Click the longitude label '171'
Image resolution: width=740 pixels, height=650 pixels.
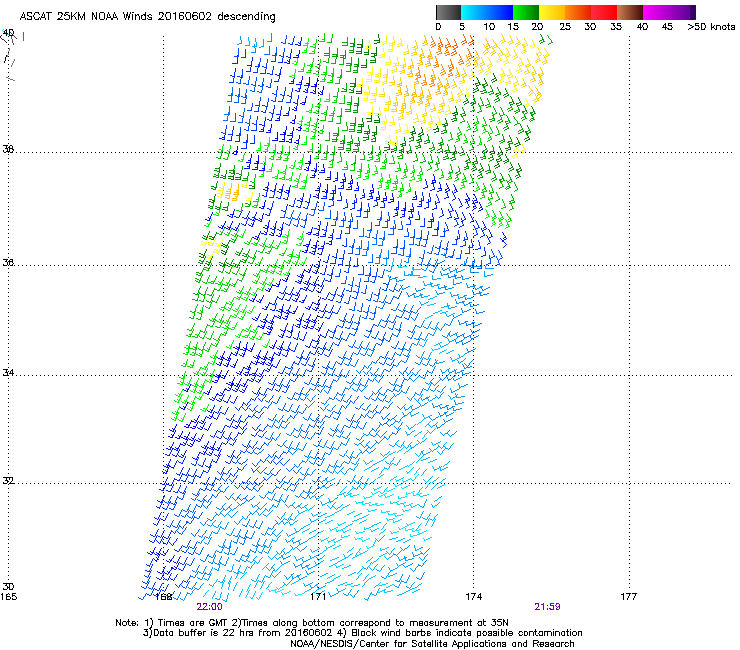pyautogui.click(x=319, y=597)
